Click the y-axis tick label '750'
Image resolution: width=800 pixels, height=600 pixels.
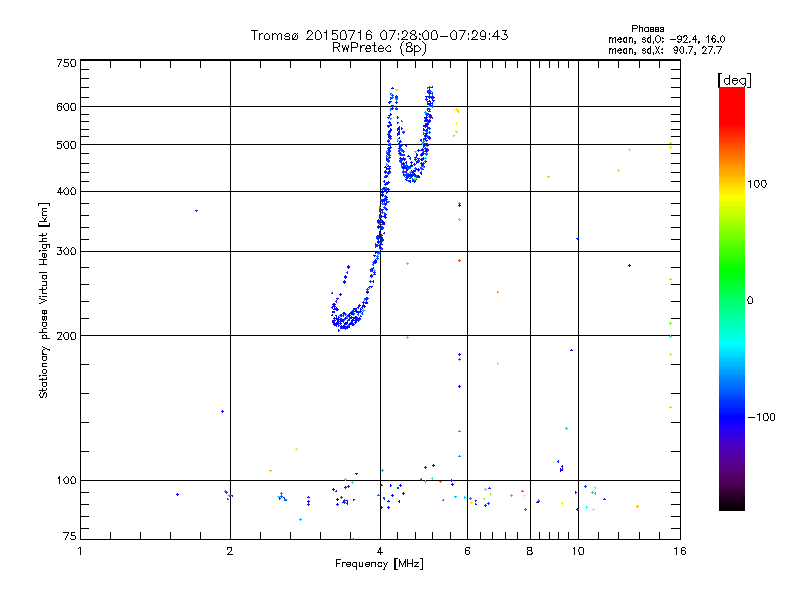(x=66, y=63)
